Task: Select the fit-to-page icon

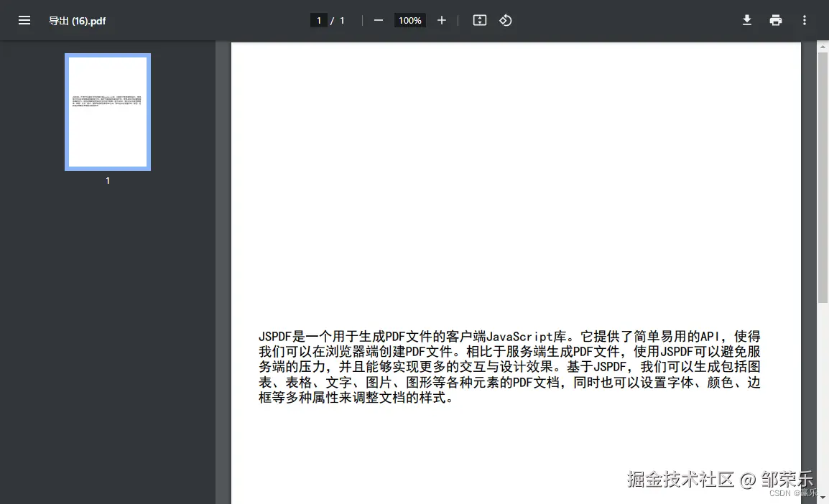Action: click(479, 20)
